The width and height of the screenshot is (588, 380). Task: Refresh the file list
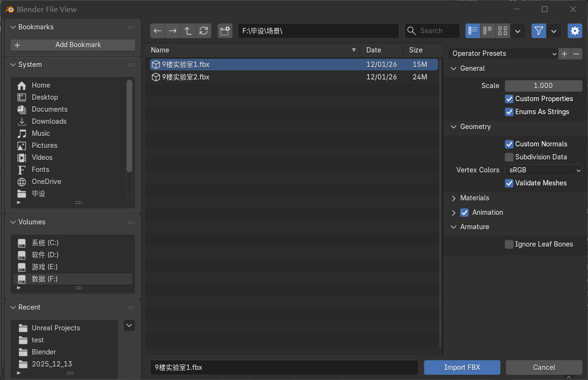tap(203, 31)
